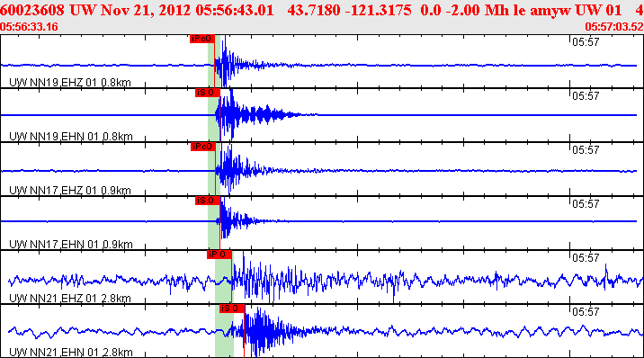
Task: Click the 05:57 time tick on NN21 EHN trace
Action: tap(586, 312)
